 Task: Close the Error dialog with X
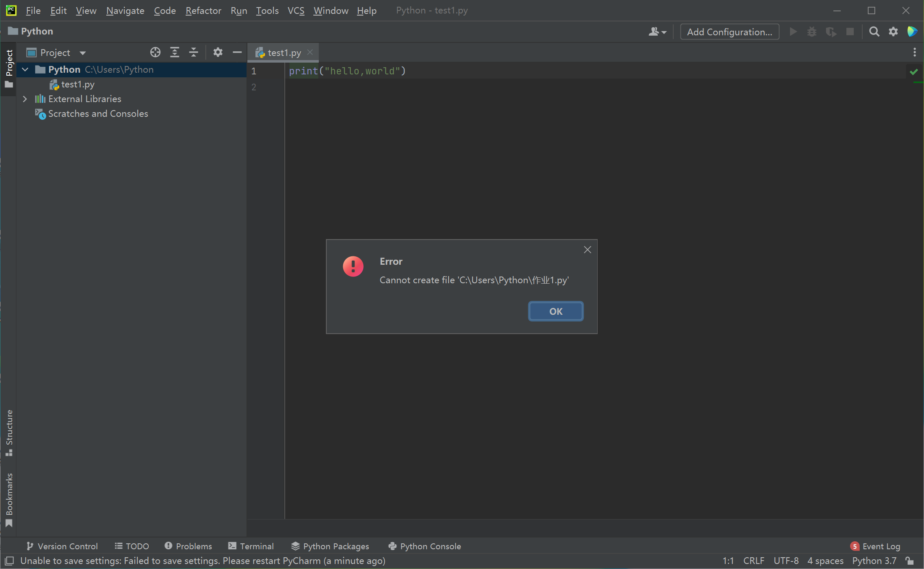tap(587, 250)
